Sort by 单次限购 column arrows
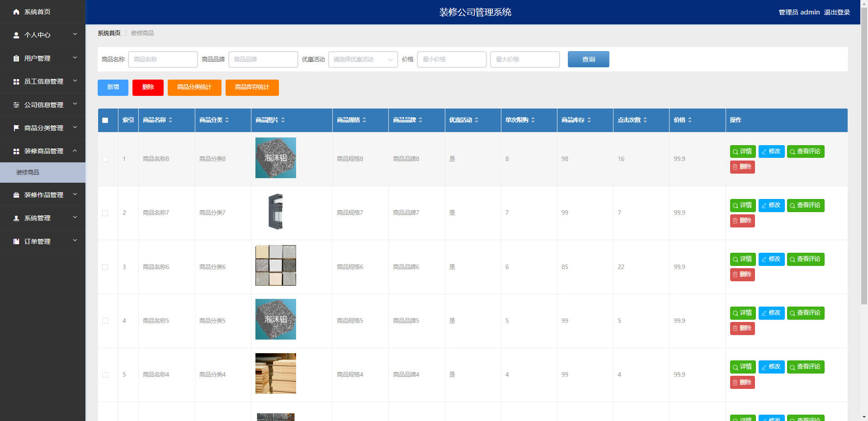Screen dimensions: 868x421 [x=533, y=120]
